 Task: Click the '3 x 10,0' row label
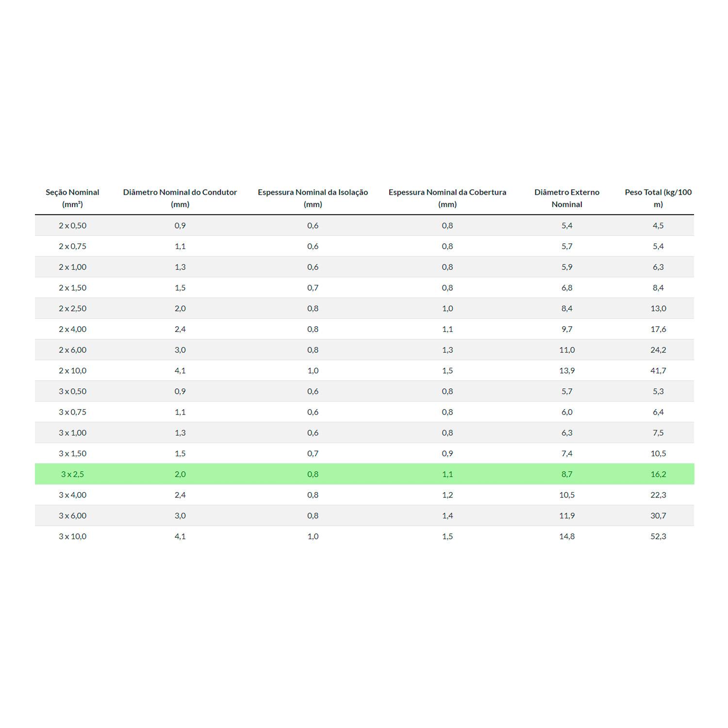(x=72, y=536)
